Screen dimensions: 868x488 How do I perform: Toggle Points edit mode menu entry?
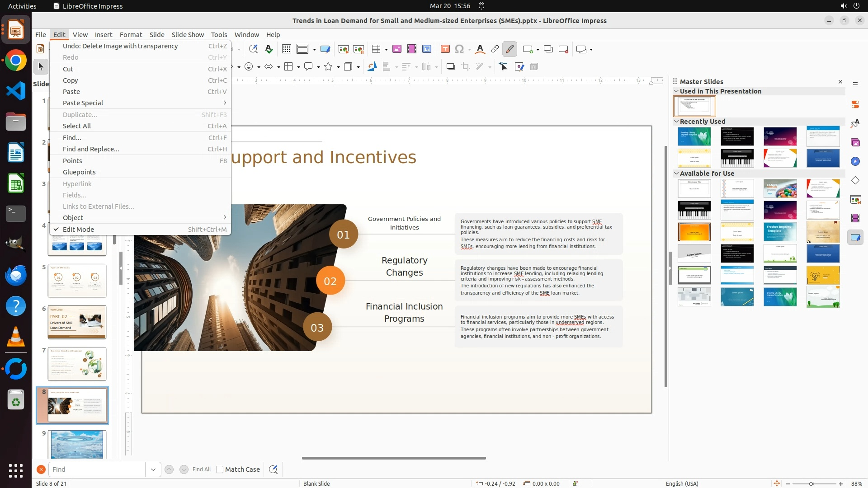(x=72, y=161)
